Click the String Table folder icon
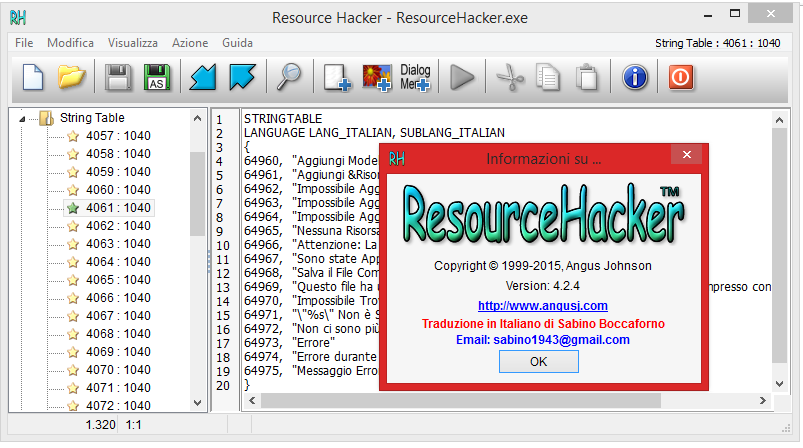Screen dimensions: 803x448 click(47, 118)
